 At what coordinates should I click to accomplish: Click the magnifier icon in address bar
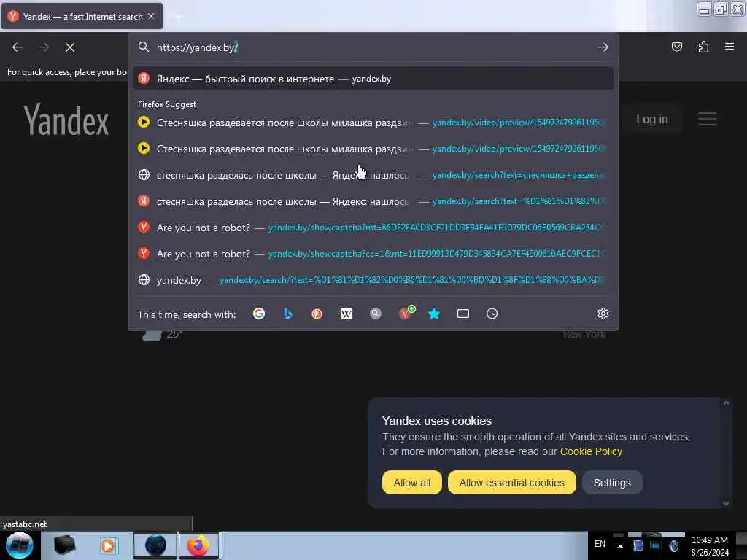coord(144,47)
